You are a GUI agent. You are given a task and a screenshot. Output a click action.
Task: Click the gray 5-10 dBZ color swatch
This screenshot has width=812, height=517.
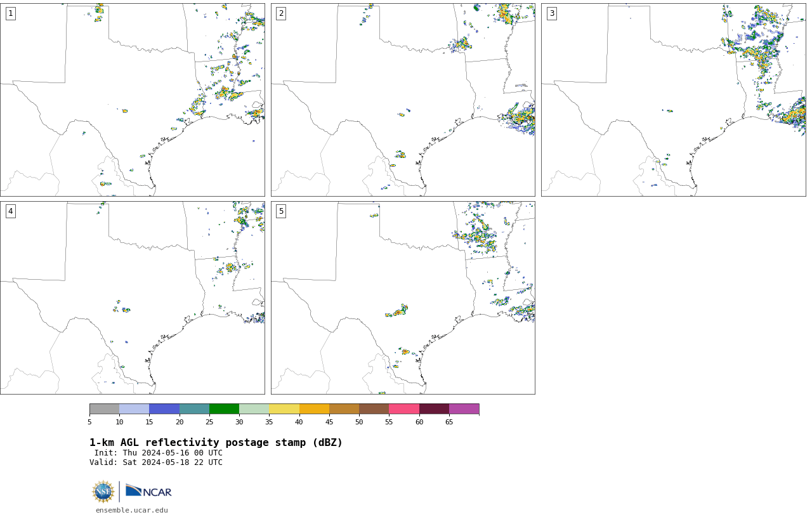coord(104,409)
